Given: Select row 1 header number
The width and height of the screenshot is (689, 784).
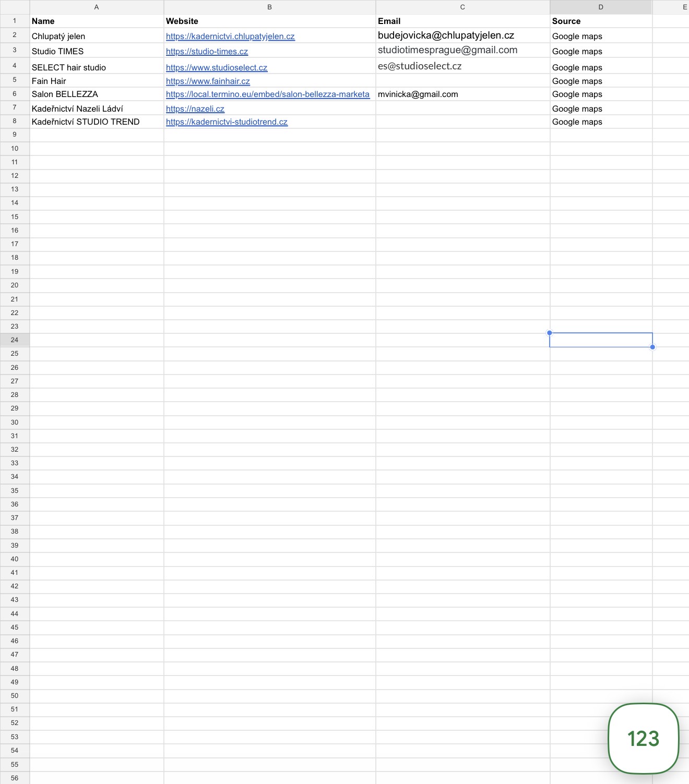Looking at the screenshot, I should (15, 21).
